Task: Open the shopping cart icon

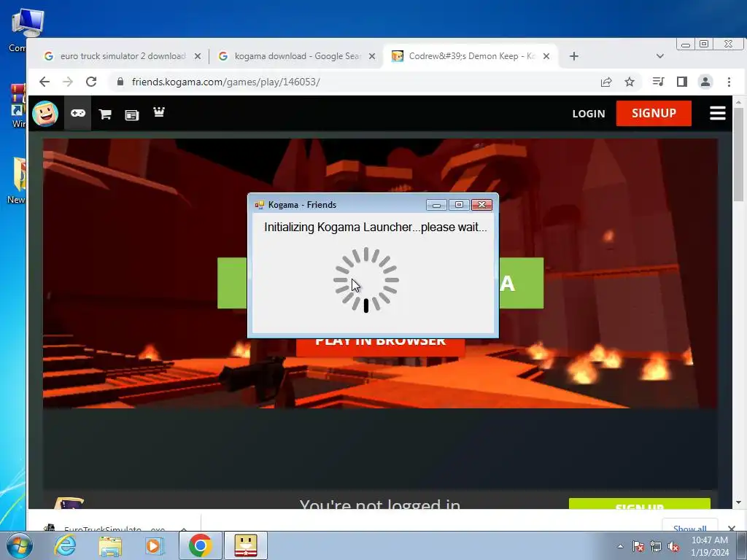Action: (105, 114)
